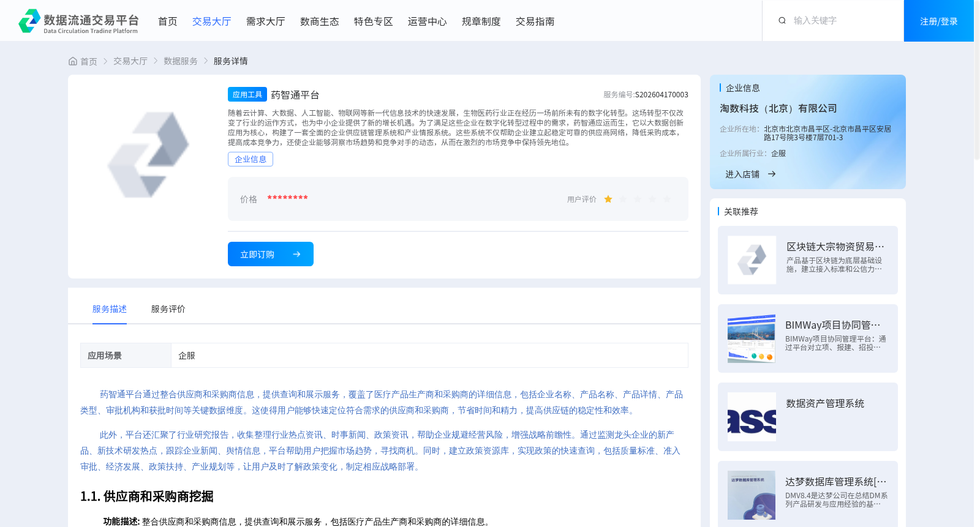Viewport: 980px width, 527px height.
Task: Click the 数据资产管理系统 card title
Action: [x=825, y=403]
